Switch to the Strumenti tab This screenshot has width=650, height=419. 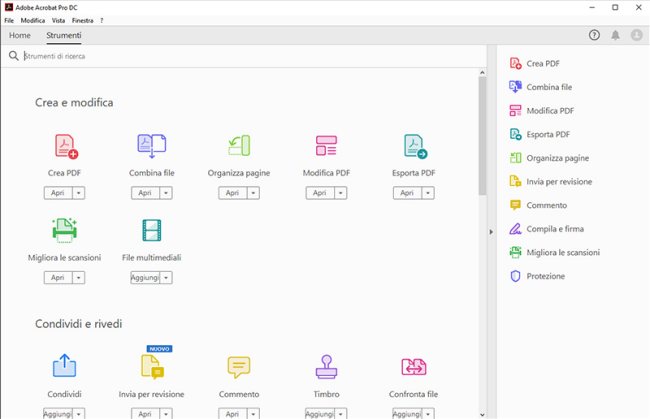coord(63,35)
